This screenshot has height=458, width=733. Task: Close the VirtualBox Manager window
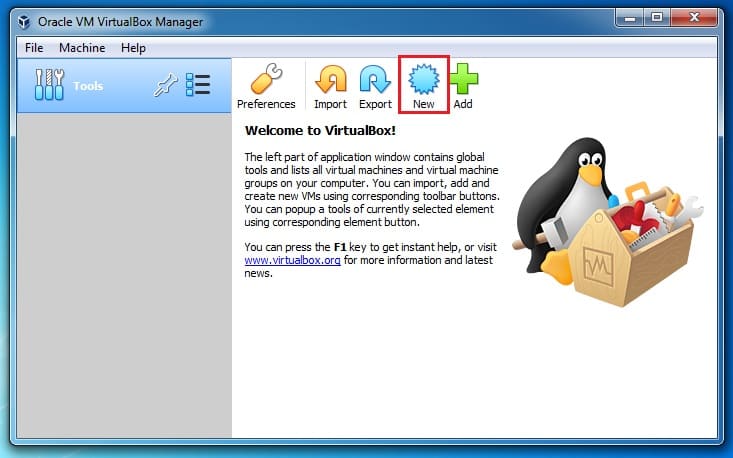(694, 18)
